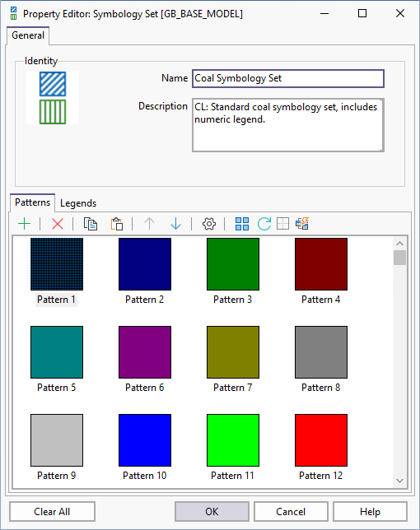Click the Clear All button

coord(52,512)
